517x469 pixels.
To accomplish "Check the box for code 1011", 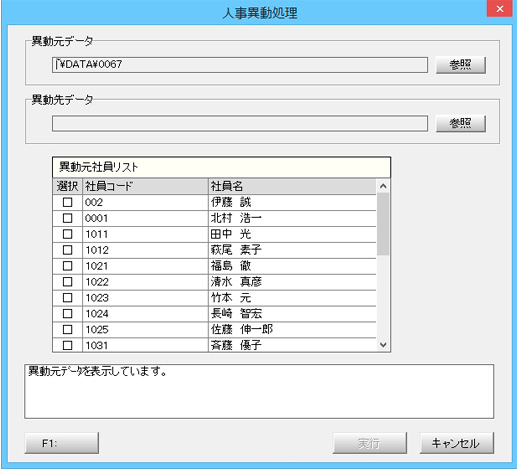I will click(67, 234).
